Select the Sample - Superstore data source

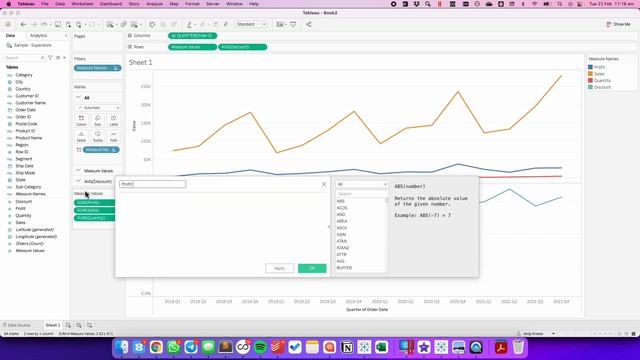tap(33, 45)
